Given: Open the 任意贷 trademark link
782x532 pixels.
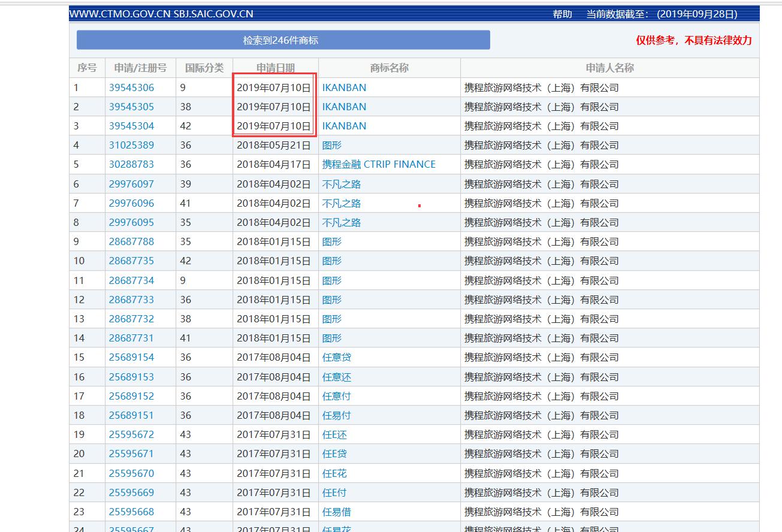Looking at the screenshot, I should click(337, 357).
